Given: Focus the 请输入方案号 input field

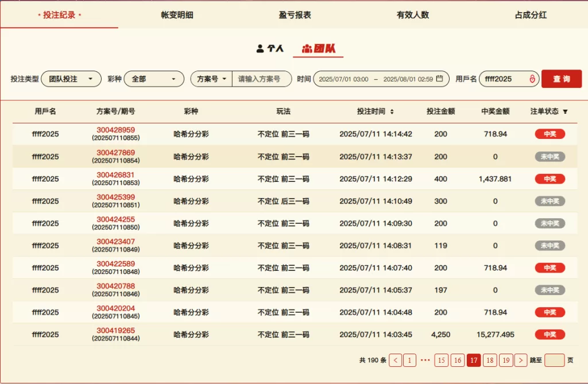Looking at the screenshot, I should 261,79.
